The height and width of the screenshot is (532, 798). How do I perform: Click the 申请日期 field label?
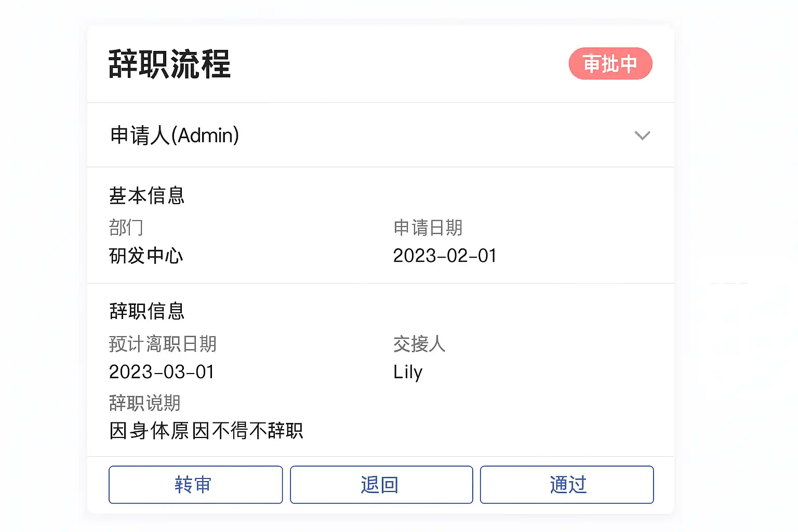pyautogui.click(x=428, y=228)
